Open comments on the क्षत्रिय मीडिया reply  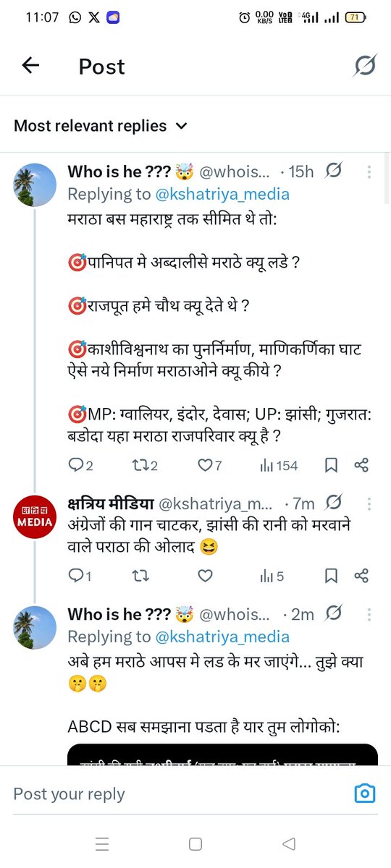pyautogui.click(x=80, y=576)
